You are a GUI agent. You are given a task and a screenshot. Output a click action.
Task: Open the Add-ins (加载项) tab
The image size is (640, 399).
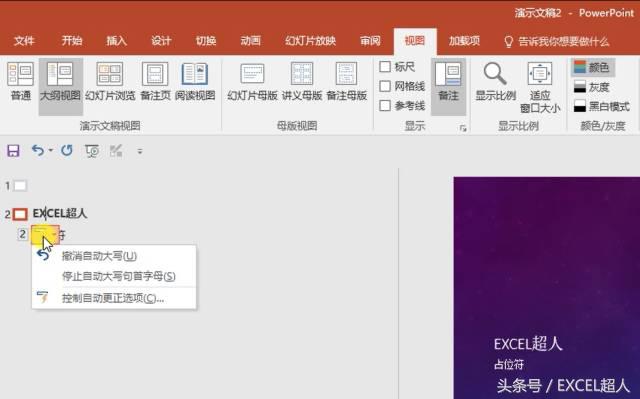(x=464, y=41)
